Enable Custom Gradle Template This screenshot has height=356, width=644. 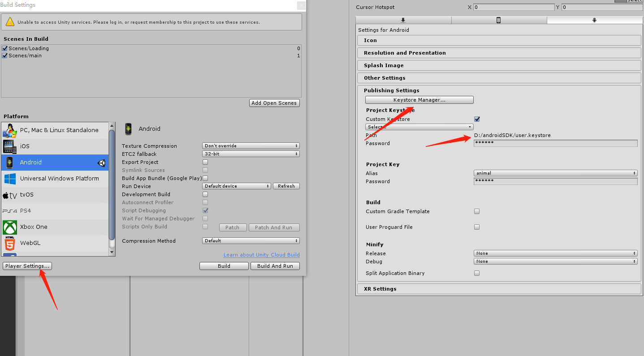click(477, 211)
